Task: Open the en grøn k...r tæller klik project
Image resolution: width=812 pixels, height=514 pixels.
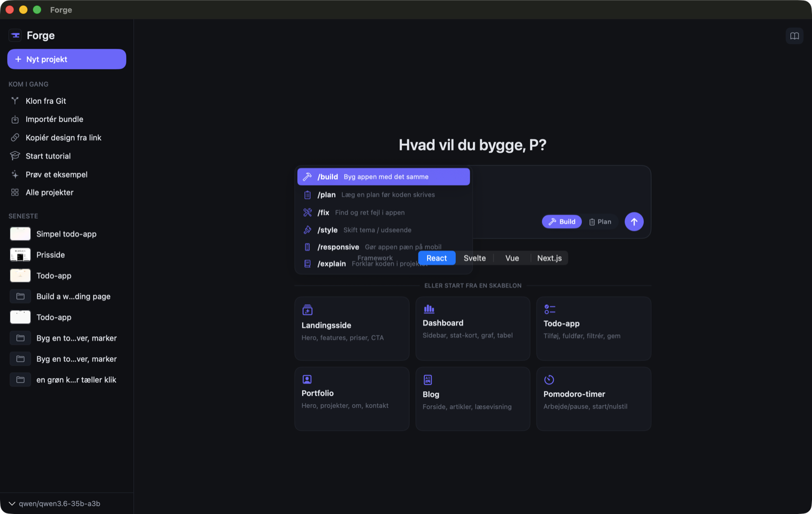Action: click(x=67, y=380)
